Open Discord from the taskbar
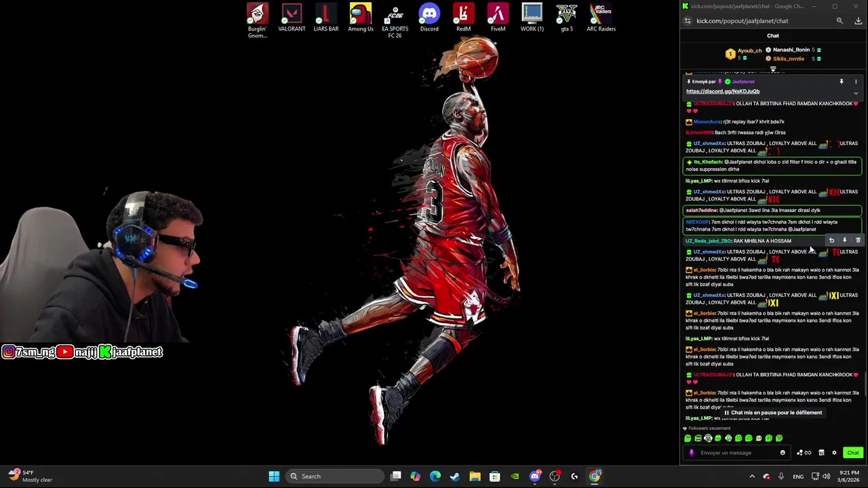The width and height of the screenshot is (868, 488). 535,476
